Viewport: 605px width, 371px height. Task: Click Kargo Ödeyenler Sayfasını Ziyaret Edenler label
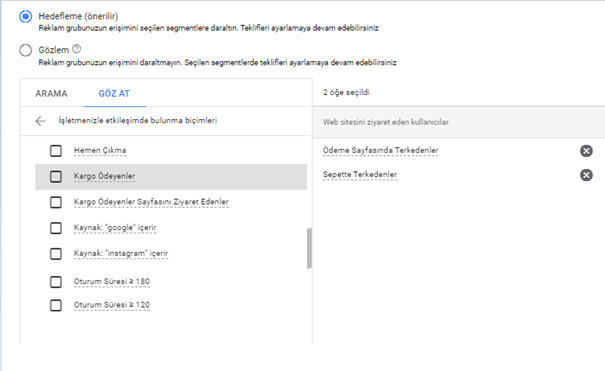pyautogui.click(x=151, y=202)
